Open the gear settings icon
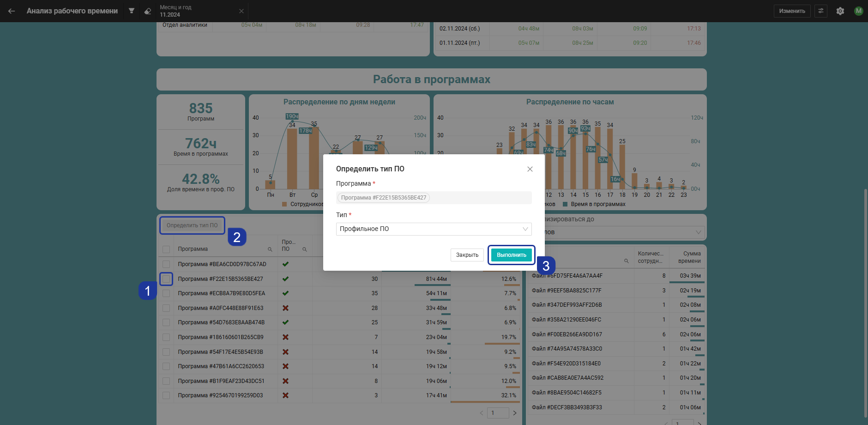This screenshot has height=425, width=868. 840,11
